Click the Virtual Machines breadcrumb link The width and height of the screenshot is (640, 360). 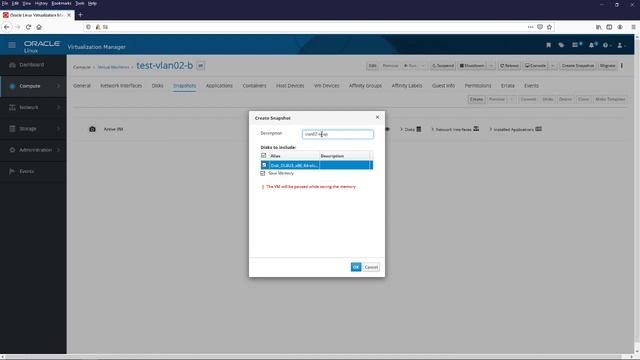[113, 67]
